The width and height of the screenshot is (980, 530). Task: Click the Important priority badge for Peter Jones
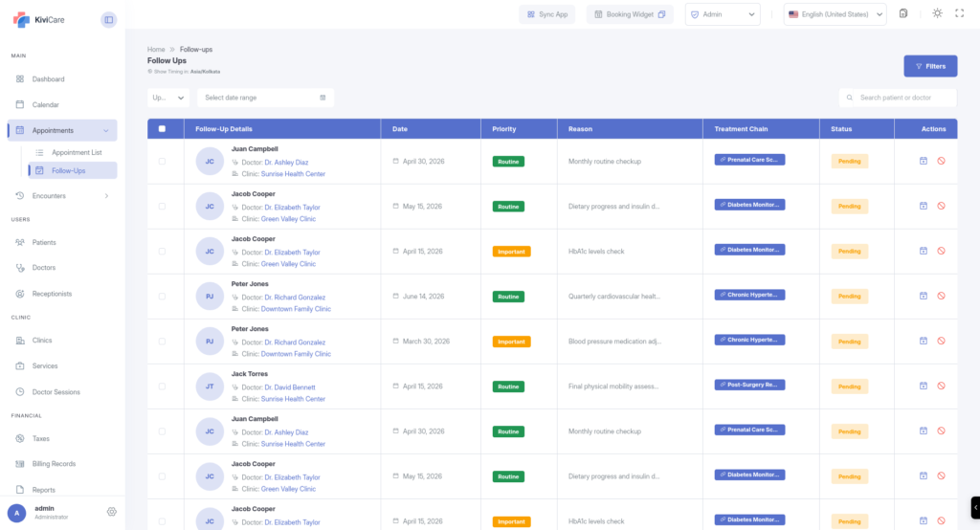pyautogui.click(x=511, y=342)
